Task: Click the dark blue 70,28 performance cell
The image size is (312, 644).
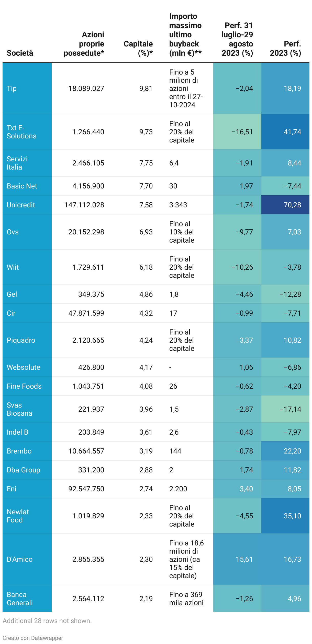Action: (x=292, y=205)
